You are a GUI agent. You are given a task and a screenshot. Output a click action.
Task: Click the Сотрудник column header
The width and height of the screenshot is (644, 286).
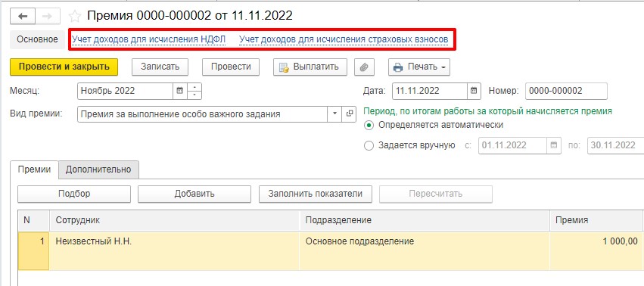174,220
